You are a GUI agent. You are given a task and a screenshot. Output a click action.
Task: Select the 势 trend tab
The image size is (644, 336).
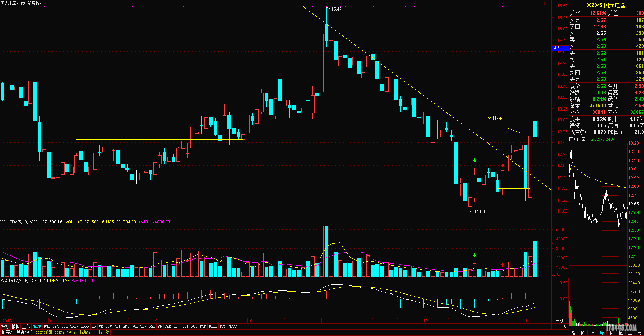point(602,333)
